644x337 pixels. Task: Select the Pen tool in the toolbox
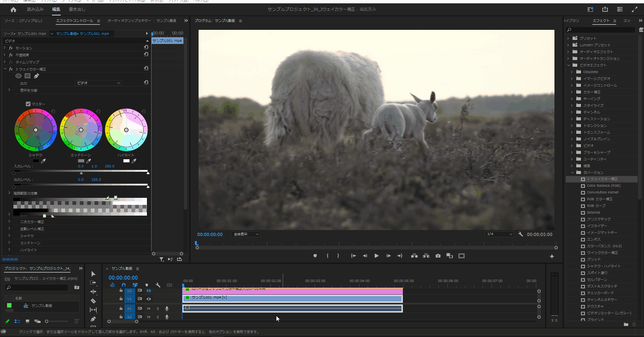coord(93,319)
